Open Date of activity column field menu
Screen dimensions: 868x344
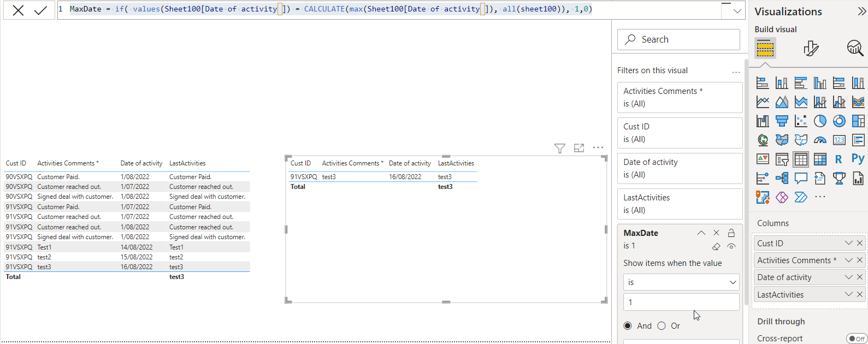click(x=848, y=277)
